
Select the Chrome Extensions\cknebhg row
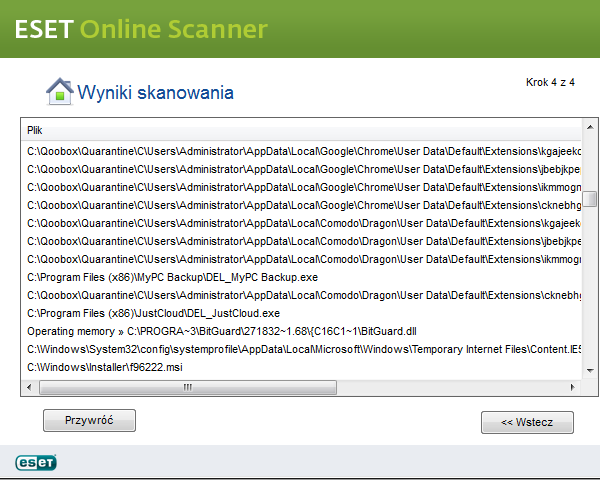coord(302,205)
